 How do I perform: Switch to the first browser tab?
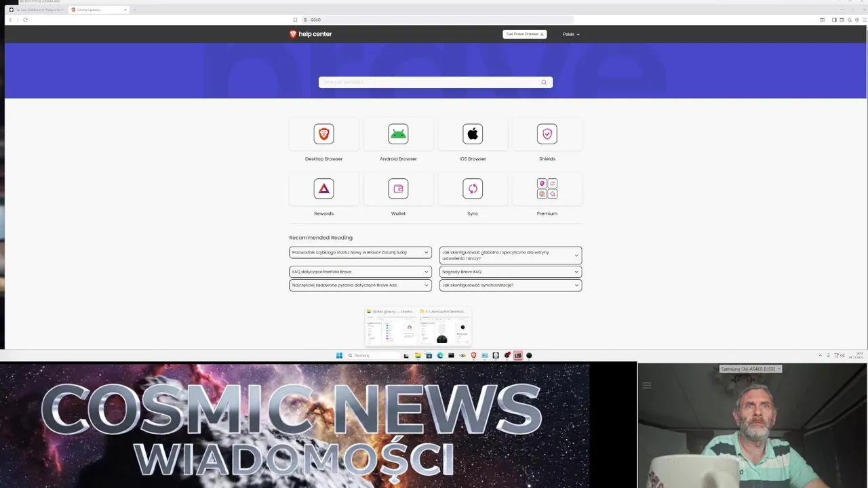click(36, 9)
